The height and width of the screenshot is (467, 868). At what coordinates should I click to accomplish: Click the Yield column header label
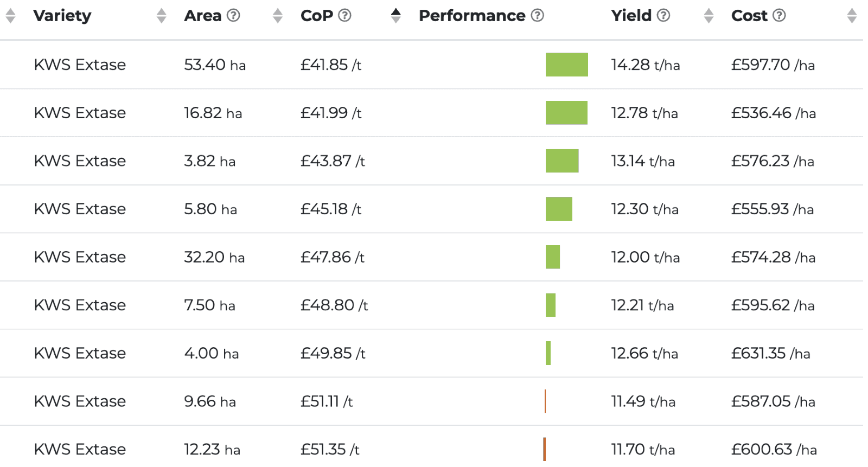click(x=631, y=16)
